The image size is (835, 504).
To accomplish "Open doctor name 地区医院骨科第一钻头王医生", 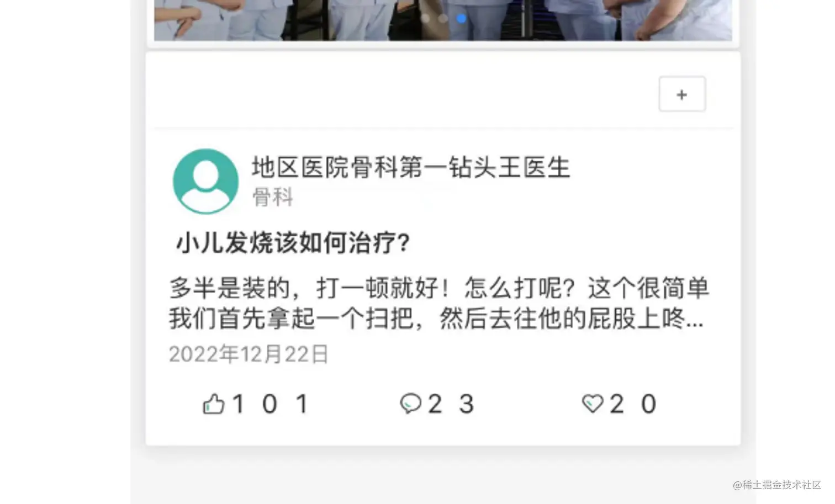I will point(411,167).
